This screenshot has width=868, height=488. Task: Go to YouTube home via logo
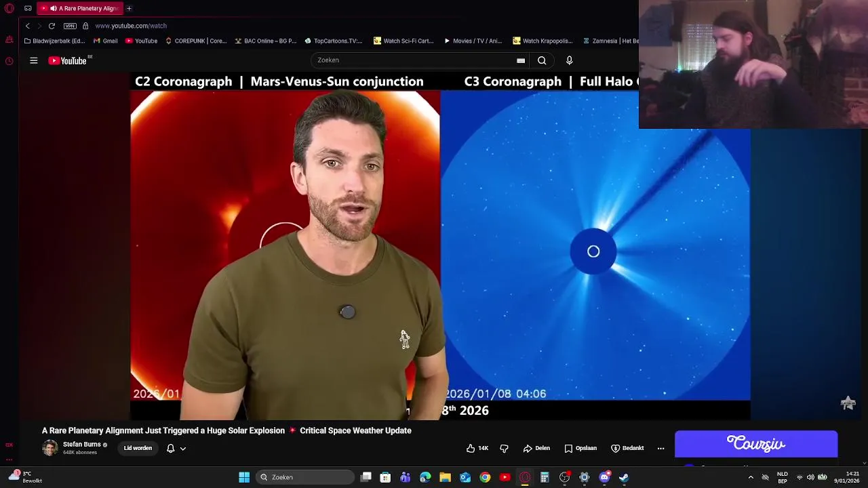point(68,60)
